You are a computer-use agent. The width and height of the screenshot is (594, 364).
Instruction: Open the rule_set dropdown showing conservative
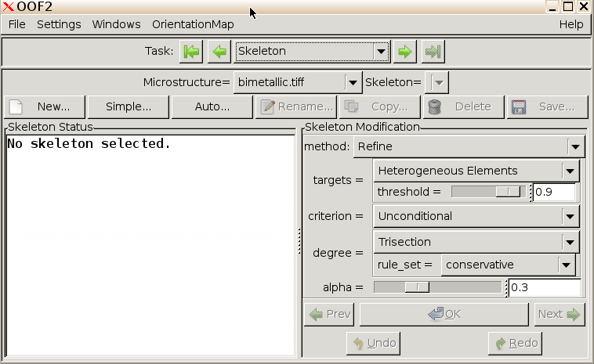coord(509,265)
